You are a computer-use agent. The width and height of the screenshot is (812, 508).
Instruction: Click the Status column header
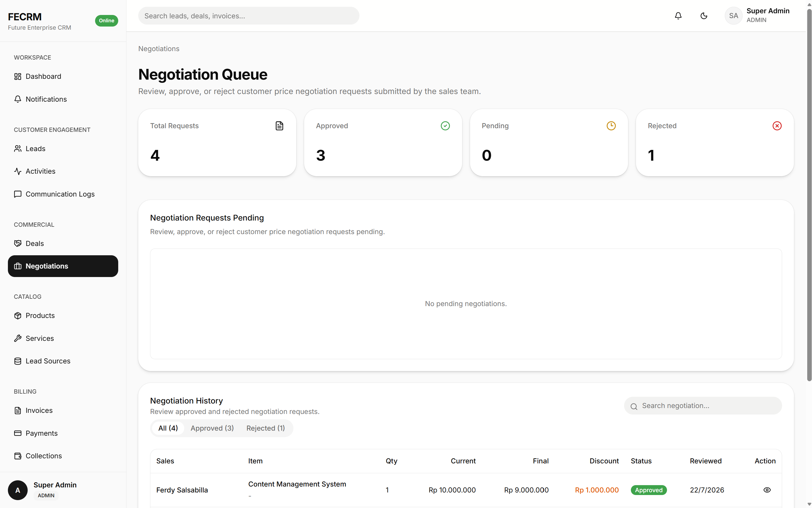[641, 461]
